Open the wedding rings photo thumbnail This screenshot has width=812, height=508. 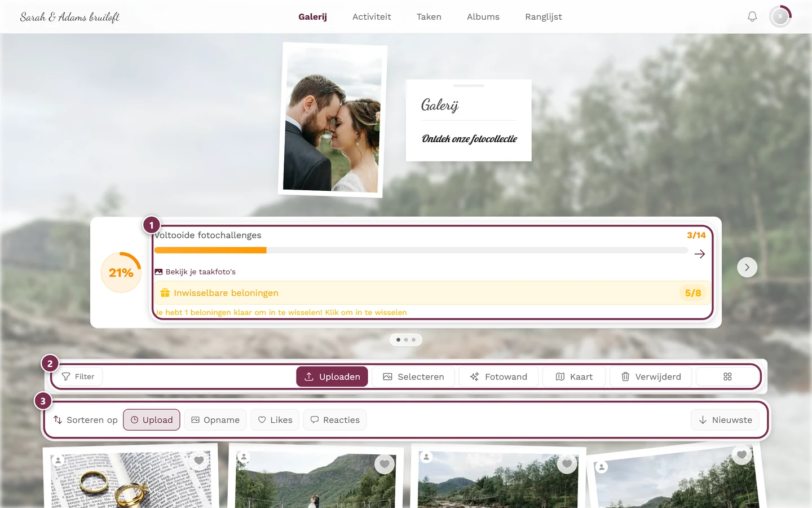point(130,477)
